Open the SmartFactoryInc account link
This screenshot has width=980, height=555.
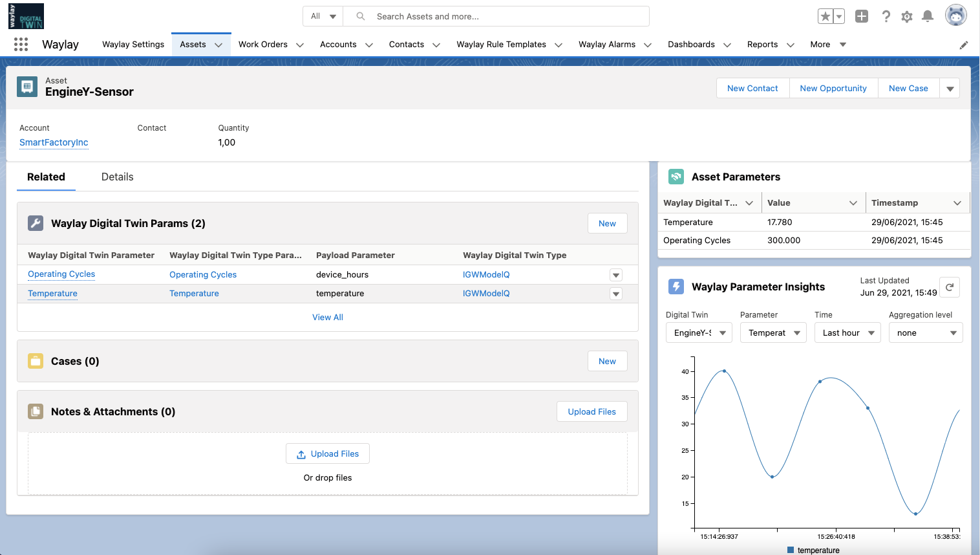(x=54, y=142)
